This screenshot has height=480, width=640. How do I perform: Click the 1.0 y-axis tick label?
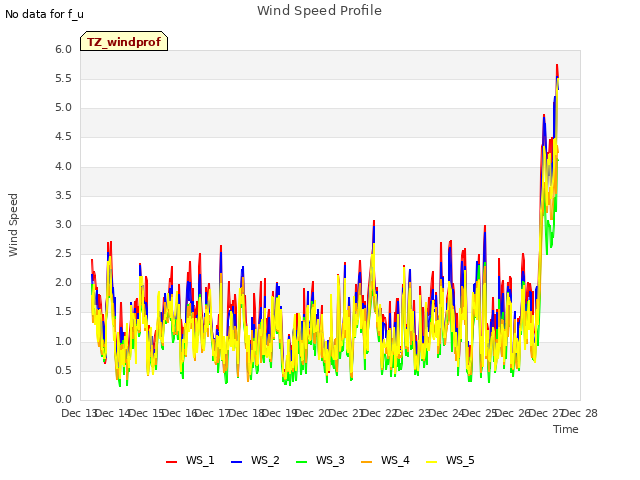[63, 342]
